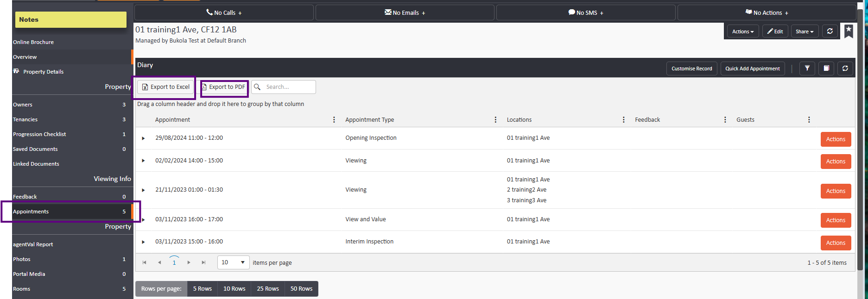Set rows per page to 25 Rows
868x299 pixels.
point(268,289)
